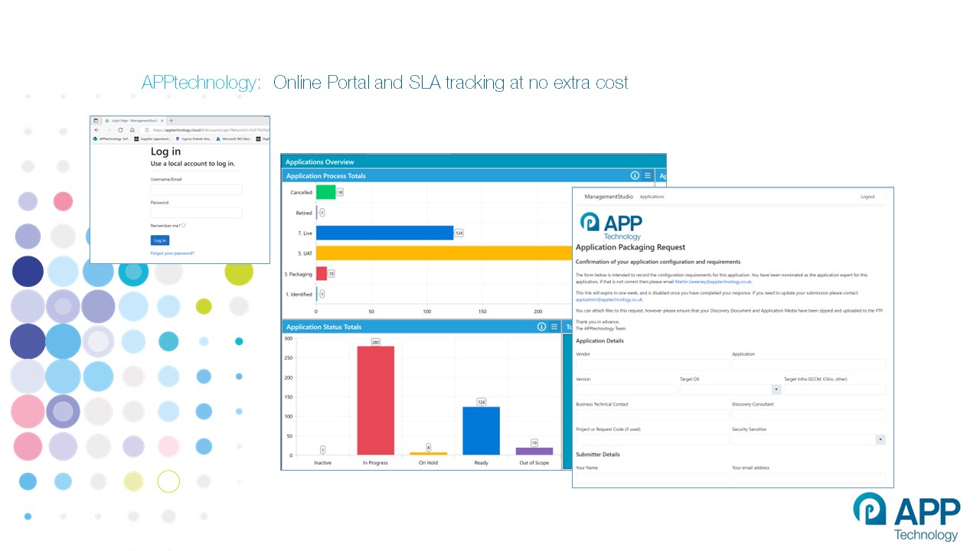This screenshot has width=980, height=551.
Task: Open the APPtechnology bookmark in favorites bar
Action: [111, 139]
